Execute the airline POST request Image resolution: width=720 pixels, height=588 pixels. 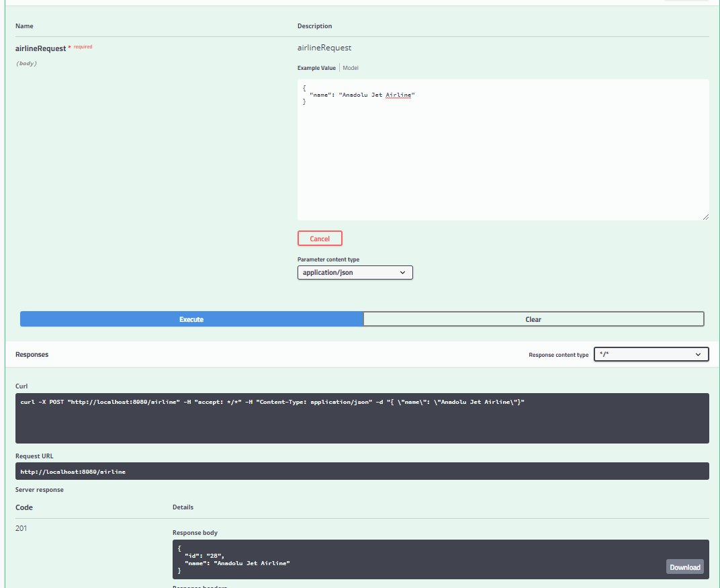click(x=191, y=319)
